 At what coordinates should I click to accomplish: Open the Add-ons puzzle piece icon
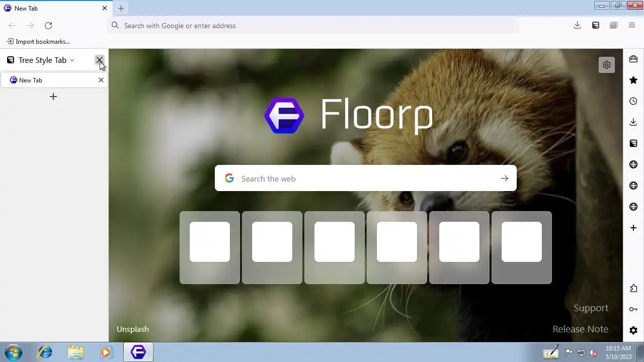click(633, 288)
